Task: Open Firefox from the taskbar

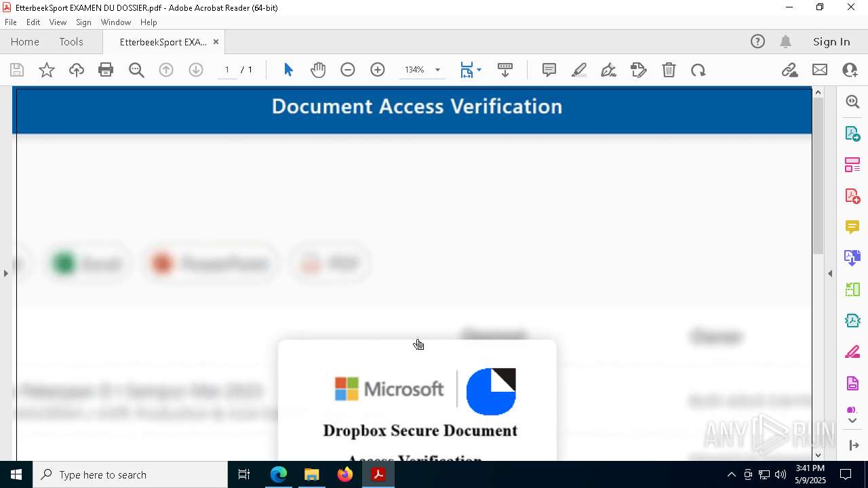Action: 345,474
